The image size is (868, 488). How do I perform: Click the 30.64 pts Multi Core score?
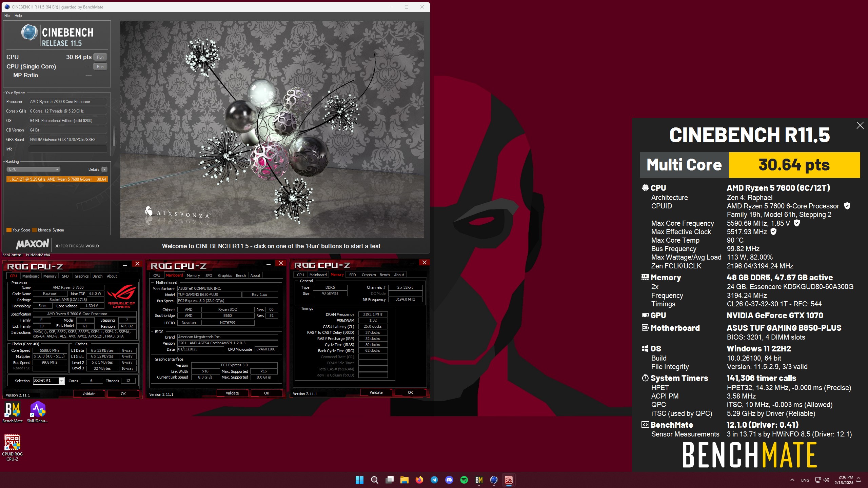(794, 165)
